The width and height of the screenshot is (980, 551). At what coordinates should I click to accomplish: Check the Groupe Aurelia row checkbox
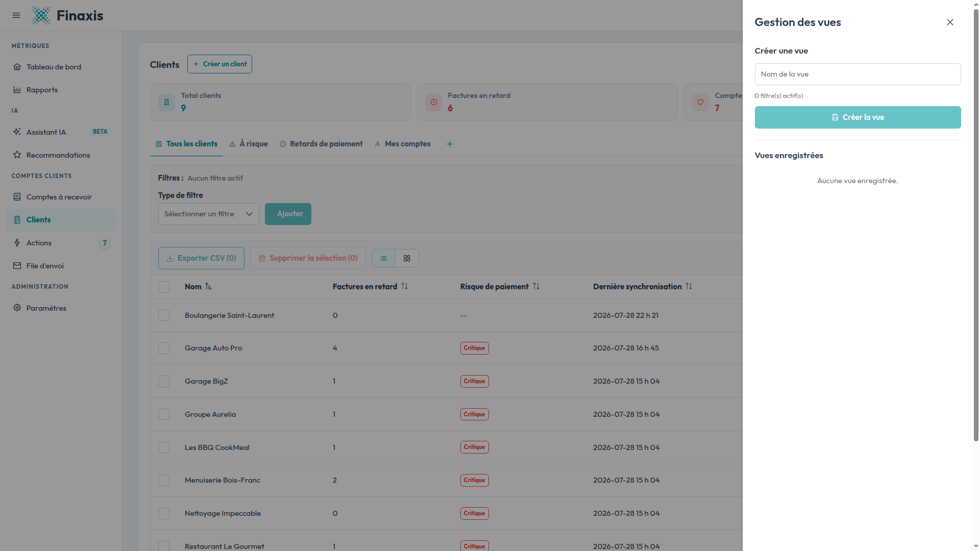164,415
